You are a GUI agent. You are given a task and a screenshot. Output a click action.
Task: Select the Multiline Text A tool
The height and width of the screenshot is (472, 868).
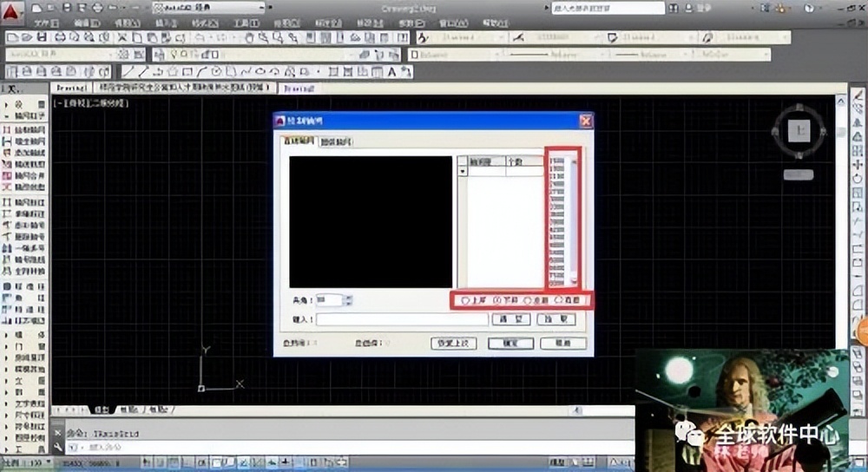tap(392, 72)
